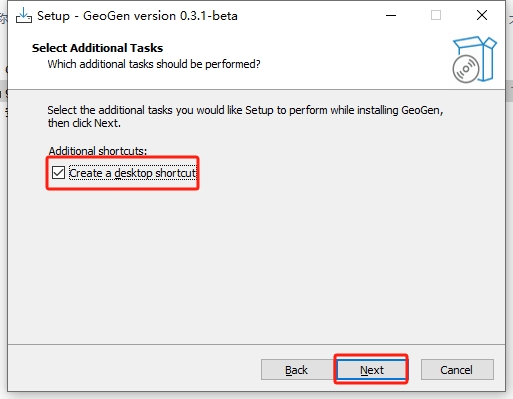This screenshot has width=513, height=399.
Task: Click the 'Select Additional Tasks' heading
Action: 97,48
